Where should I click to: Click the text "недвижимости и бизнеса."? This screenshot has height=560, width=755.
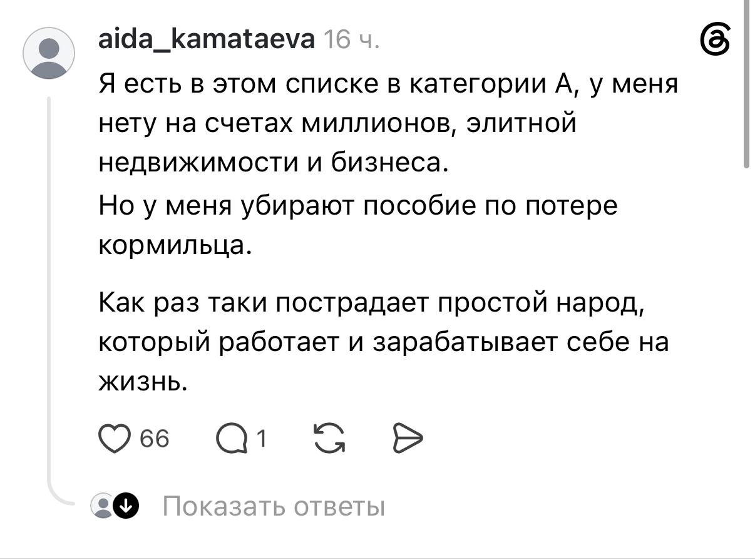[x=274, y=163]
